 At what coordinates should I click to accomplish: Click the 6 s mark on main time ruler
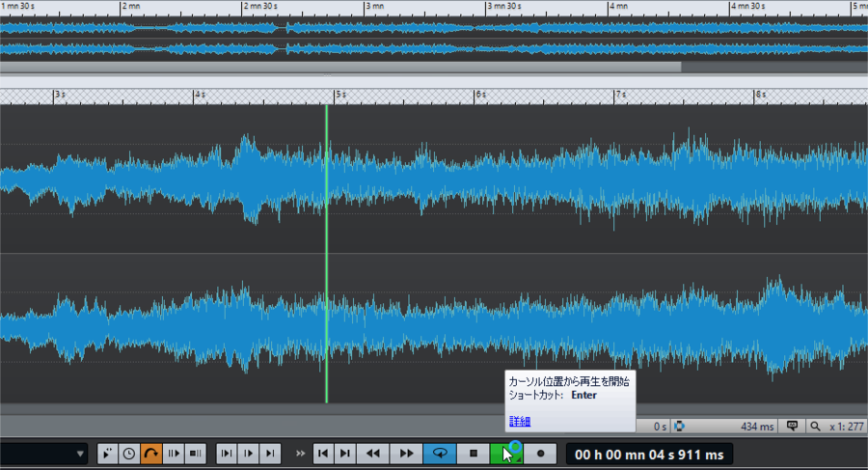click(x=481, y=95)
